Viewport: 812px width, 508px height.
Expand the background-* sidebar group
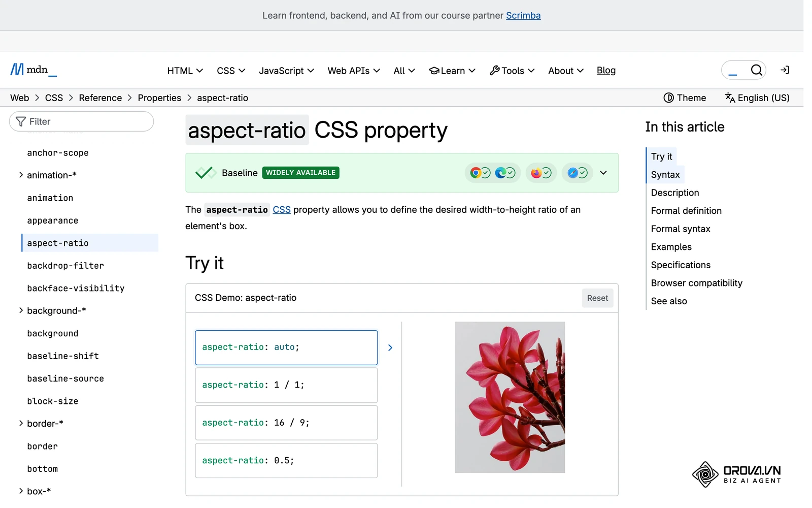[21, 310]
